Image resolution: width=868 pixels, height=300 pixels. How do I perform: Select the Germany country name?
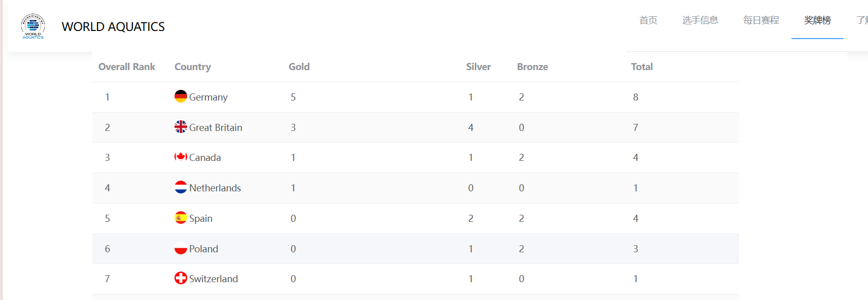[x=208, y=97]
